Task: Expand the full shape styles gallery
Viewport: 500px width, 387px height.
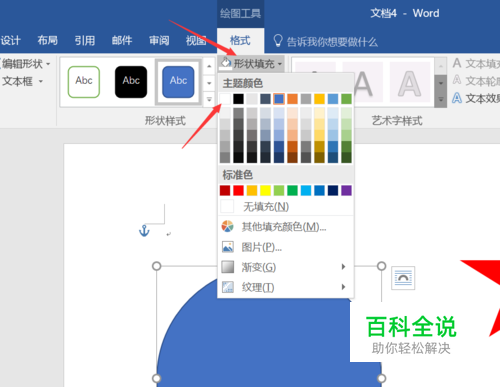Action: pos(209,99)
